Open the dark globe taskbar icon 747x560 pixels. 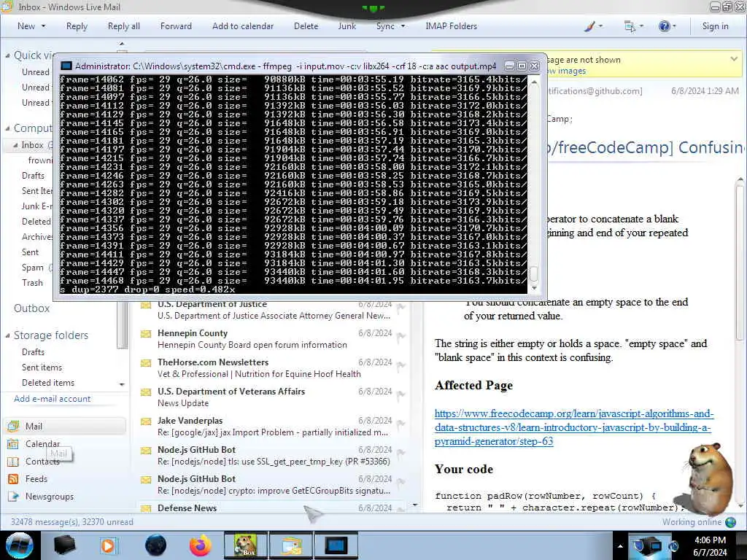point(156,545)
